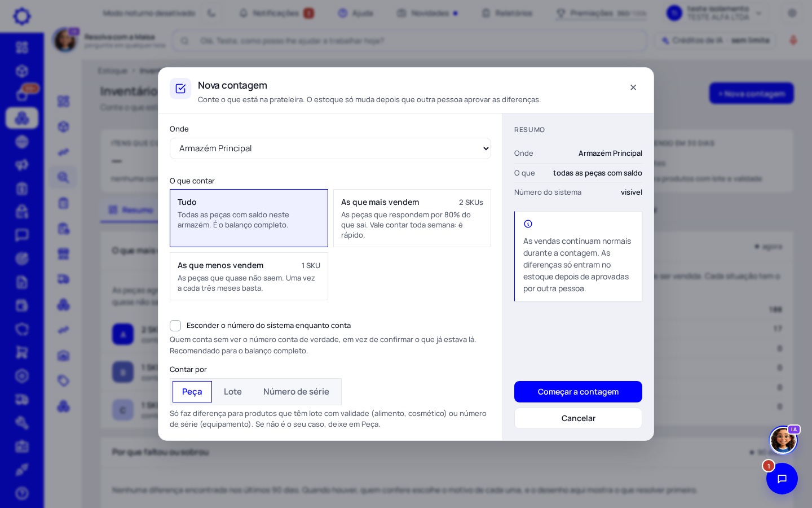Select the Tudo counting option card
This screenshot has width=812, height=508.
click(249, 218)
